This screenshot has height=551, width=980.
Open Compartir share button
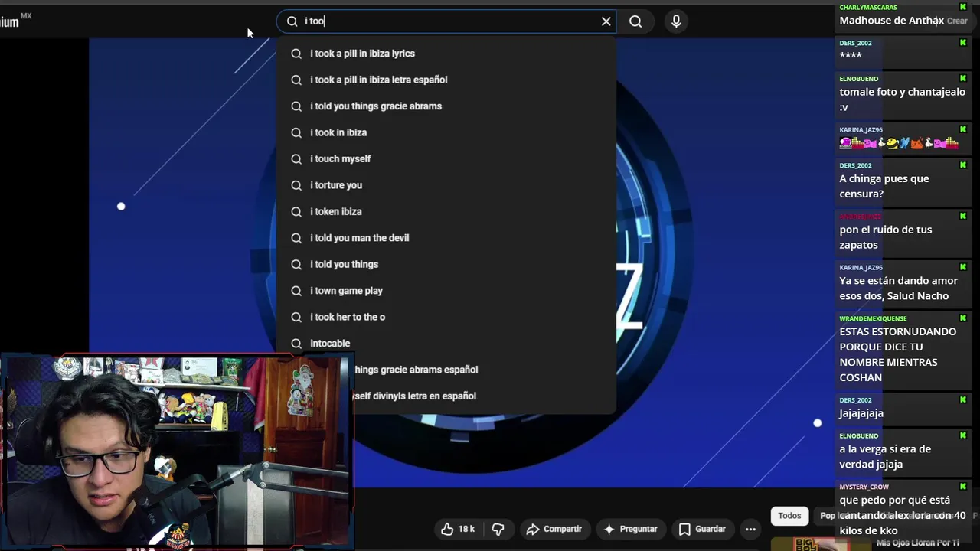click(x=554, y=529)
